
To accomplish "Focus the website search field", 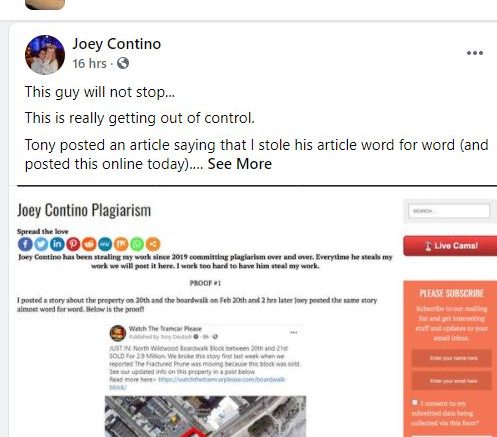I will (449, 211).
